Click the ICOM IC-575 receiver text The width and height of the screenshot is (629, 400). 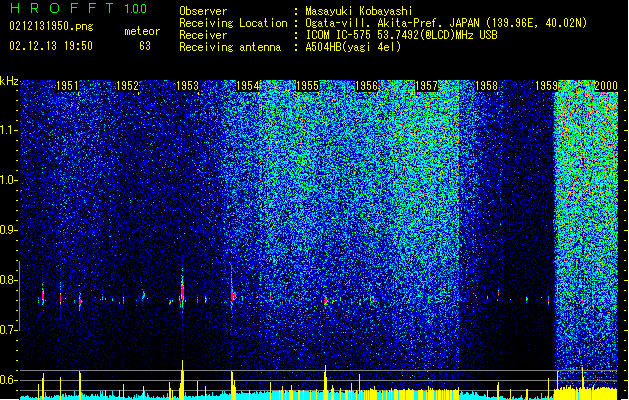401,35
